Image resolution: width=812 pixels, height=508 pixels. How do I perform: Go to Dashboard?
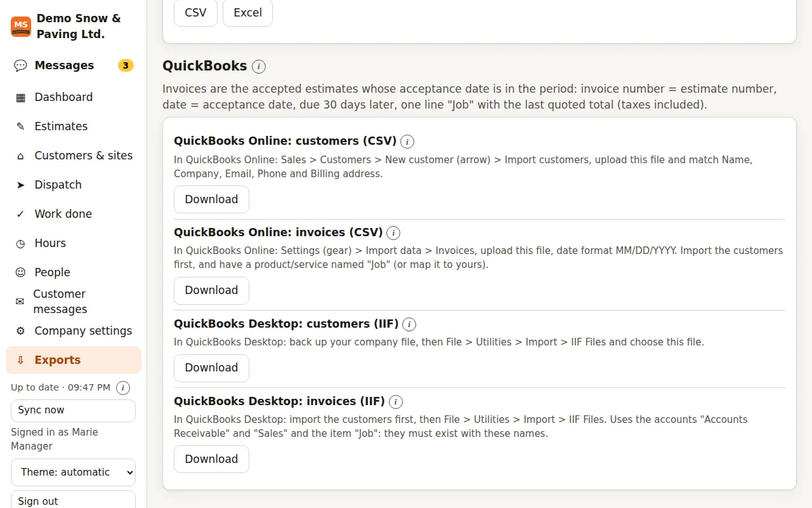[74, 97]
